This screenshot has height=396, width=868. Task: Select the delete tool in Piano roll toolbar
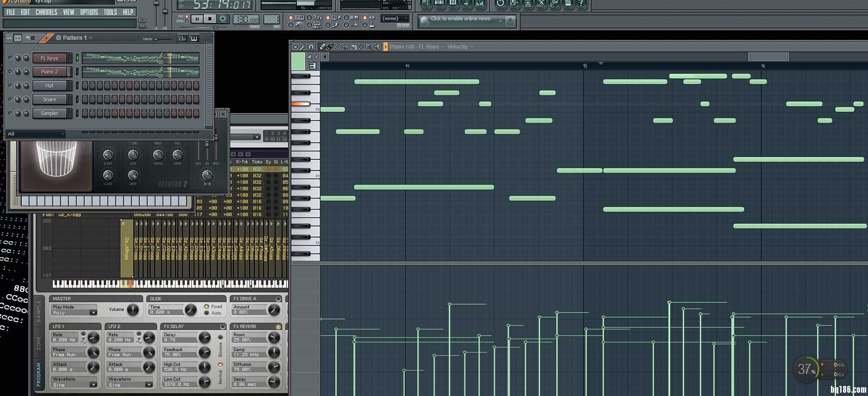[x=338, y=47]
